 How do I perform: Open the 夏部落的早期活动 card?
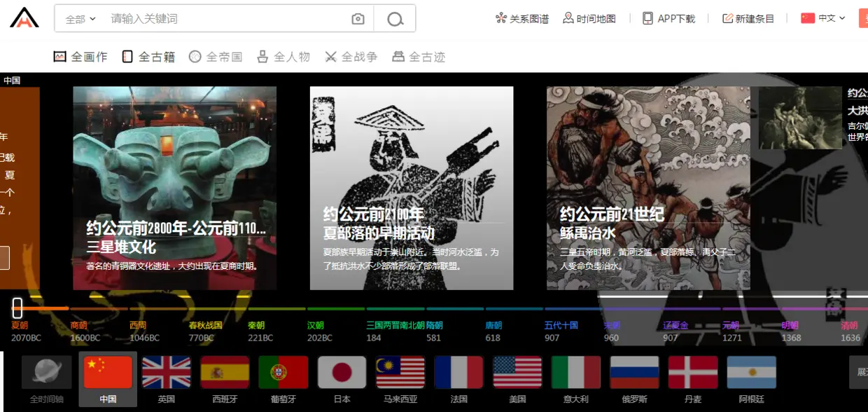point(412,188)
